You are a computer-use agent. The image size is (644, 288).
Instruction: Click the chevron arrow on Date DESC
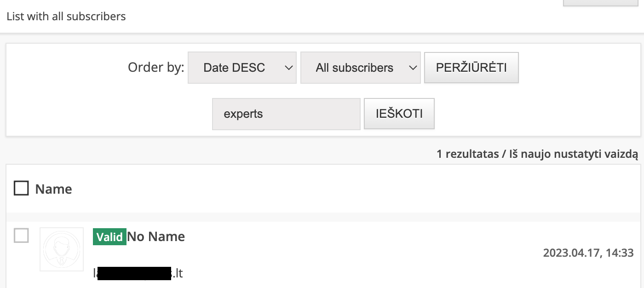[288, 68]
